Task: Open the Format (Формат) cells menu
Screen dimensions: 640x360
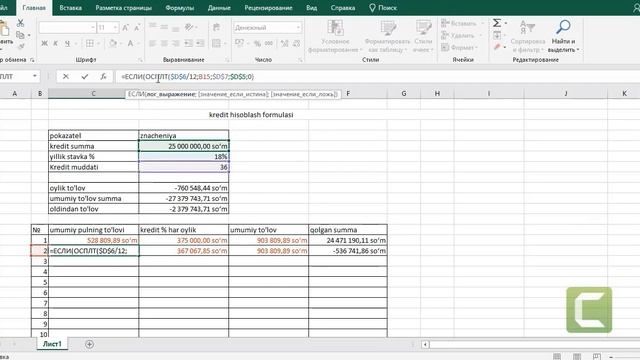Action: point(459,47)
